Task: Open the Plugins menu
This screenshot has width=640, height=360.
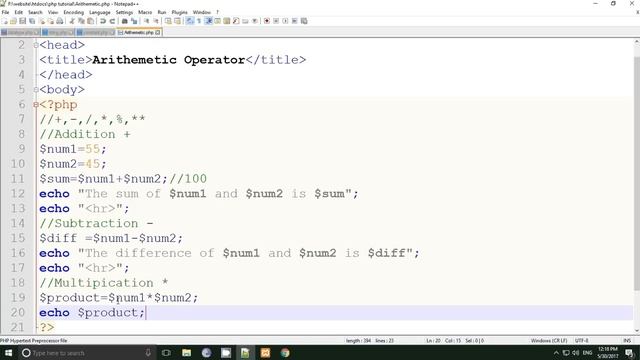Action: (179, 12)
